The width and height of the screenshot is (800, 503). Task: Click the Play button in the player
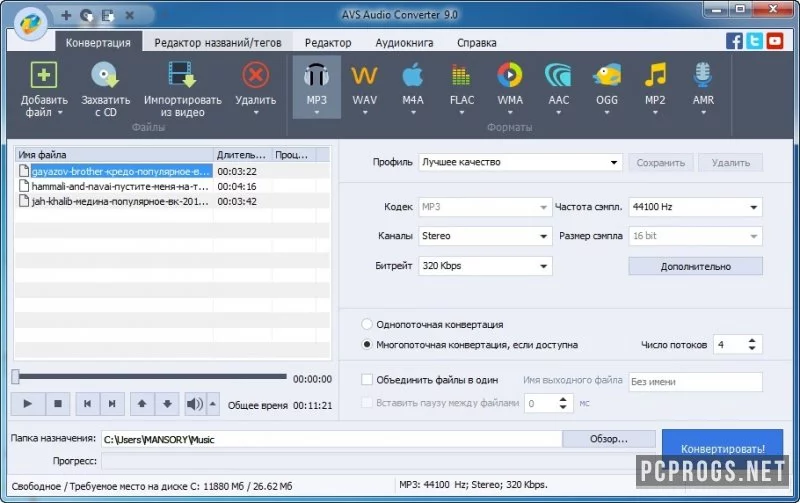click(28, 404)
